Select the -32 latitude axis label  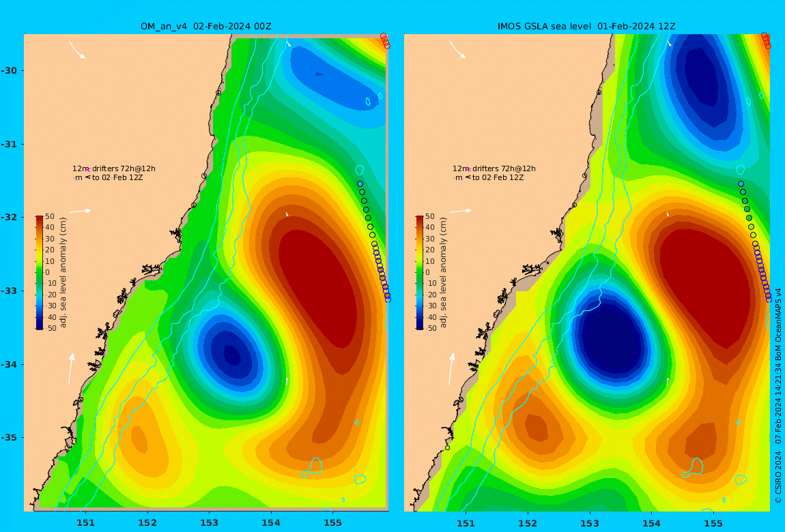pos(9,217)
